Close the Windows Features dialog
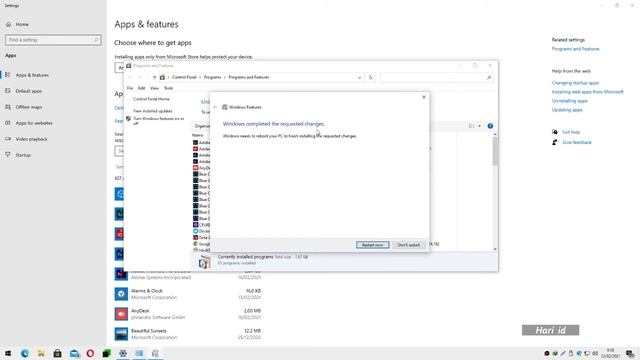This screenshot has height=360, width=640. [424, 97]
